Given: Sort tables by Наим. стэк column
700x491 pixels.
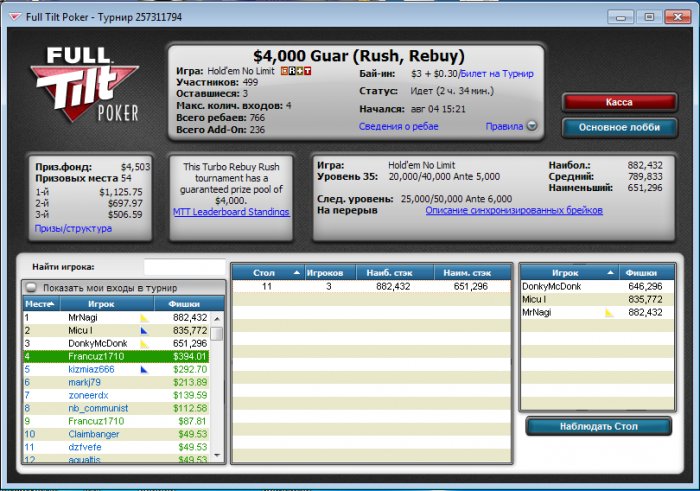Looking at the screenshot, I should click(472, 273).
